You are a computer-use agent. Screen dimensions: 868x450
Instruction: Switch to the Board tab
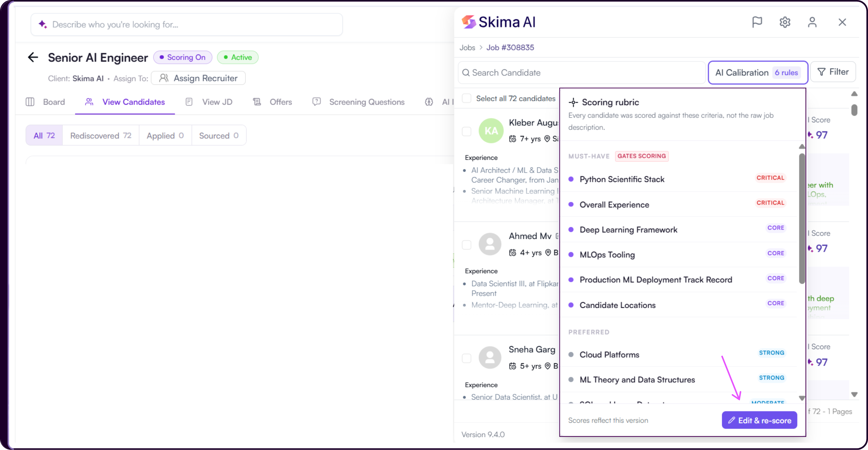pos(45,102)
